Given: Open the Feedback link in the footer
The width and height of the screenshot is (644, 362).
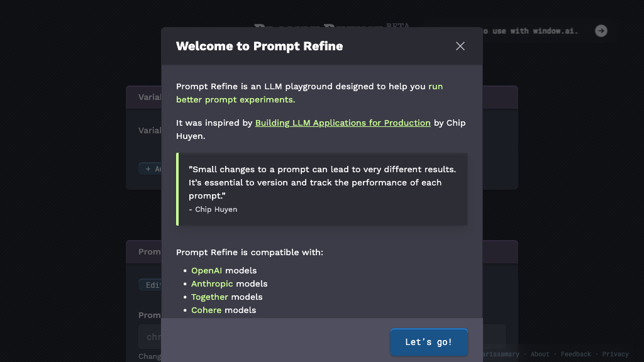Looking at the screenshot, I should click(x=575, y=354).
